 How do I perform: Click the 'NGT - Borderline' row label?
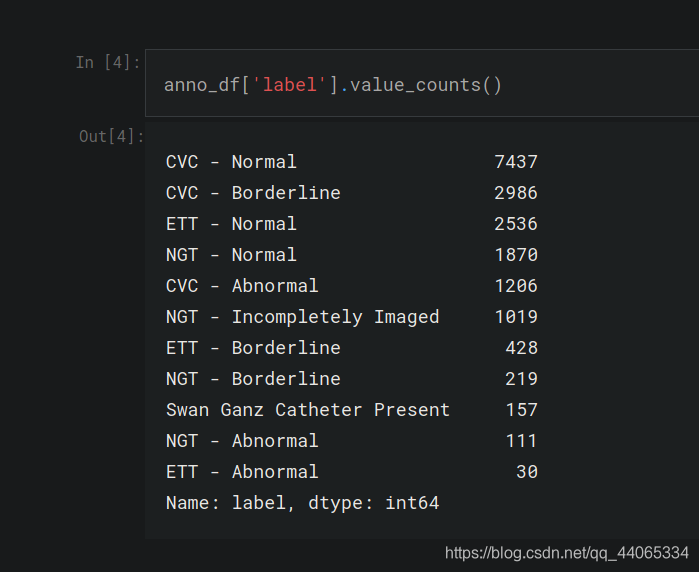click(253, 379)
